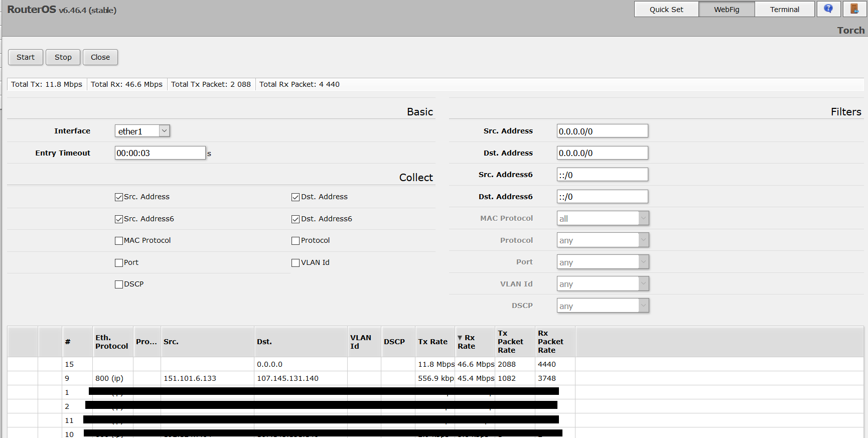Open the Port filter dropdown
The image size is (868, 438).
pos(603,262)
